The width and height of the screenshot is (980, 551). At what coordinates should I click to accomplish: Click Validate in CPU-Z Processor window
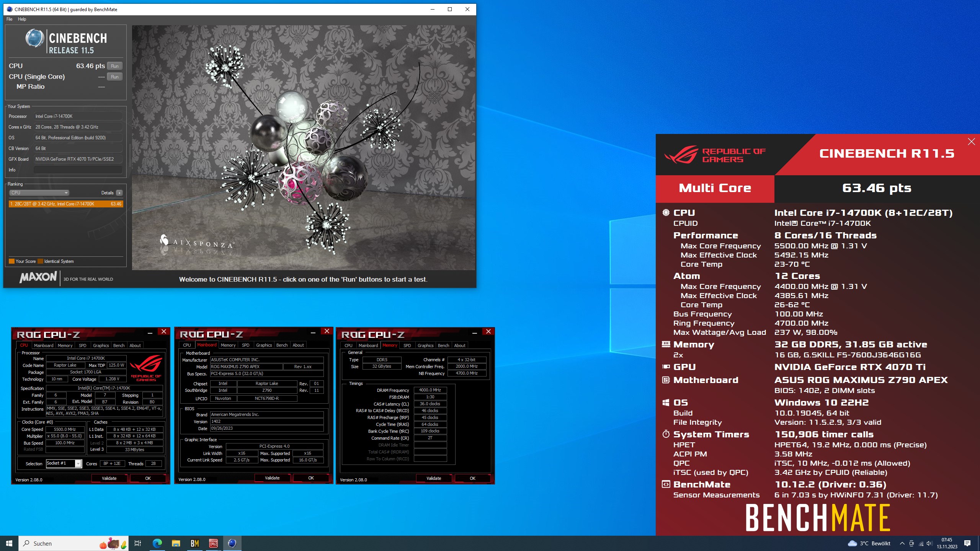pyautogui.click(x=109, y=478)
